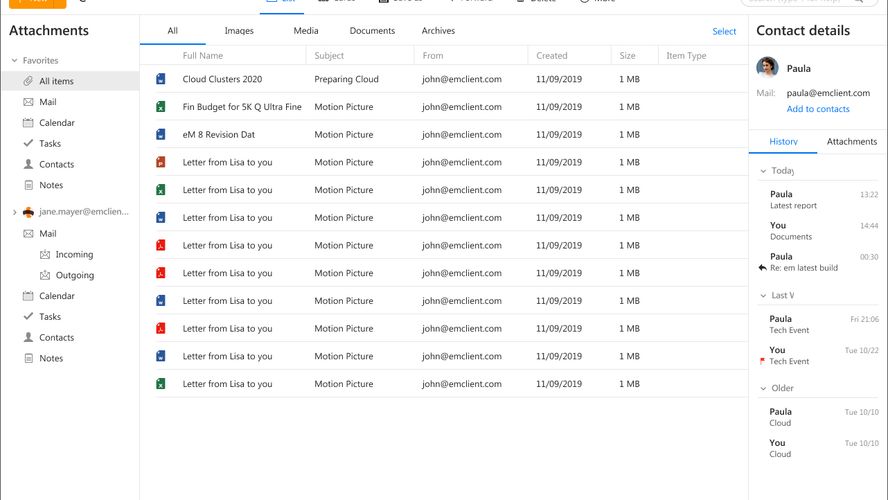Select the Outgoing mail folder
888x500 pixels.
pyautogui.click(x=74, y=275)
